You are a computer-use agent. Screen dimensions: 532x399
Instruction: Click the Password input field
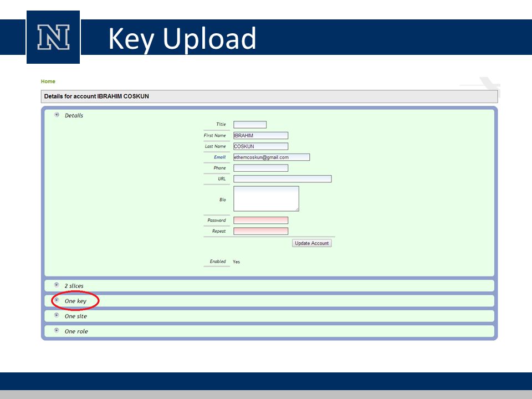pyautogui.click(x=260, y=220)
